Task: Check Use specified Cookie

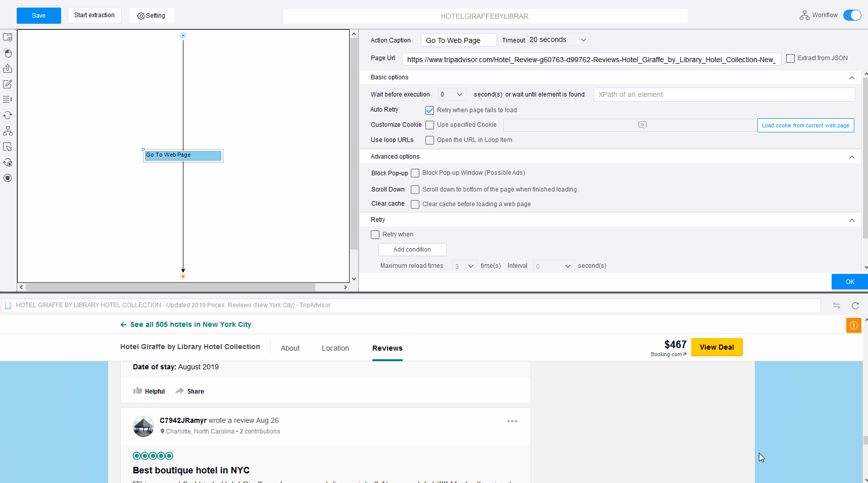Action: (429, 125)
